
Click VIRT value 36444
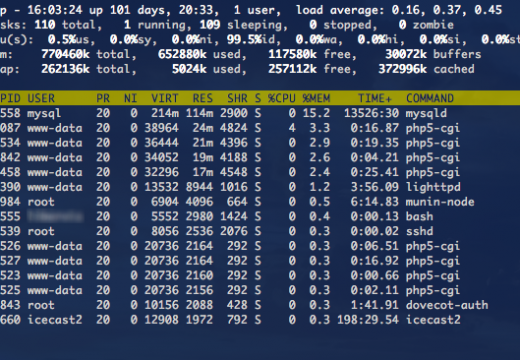tap(161, 143)
